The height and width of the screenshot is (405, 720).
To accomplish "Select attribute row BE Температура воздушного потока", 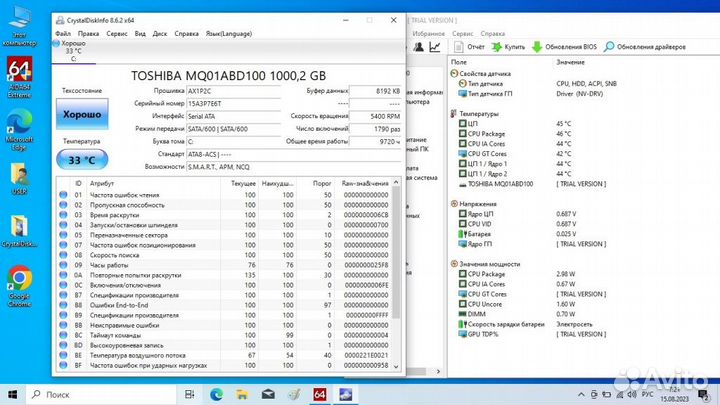I will (x=224, y=355).
